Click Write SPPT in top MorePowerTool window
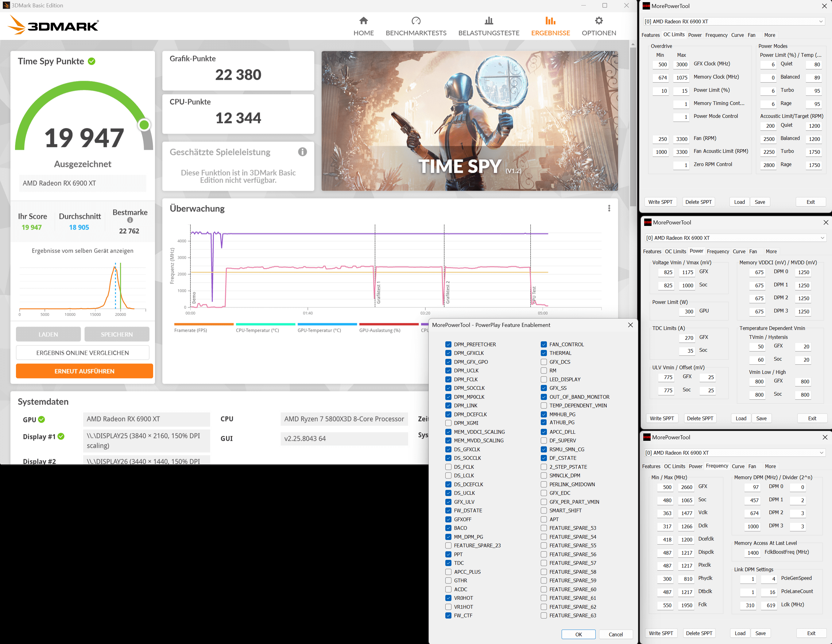This screenshot has width=832, height=644. [660, 202]
